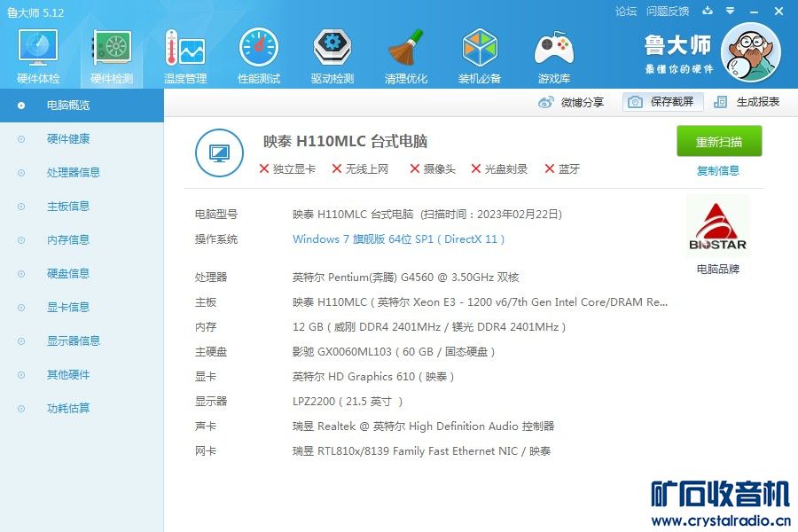Click the RTL810x/8139 network card value
Viewport: 798px width, 532px height.
(421, 451)
